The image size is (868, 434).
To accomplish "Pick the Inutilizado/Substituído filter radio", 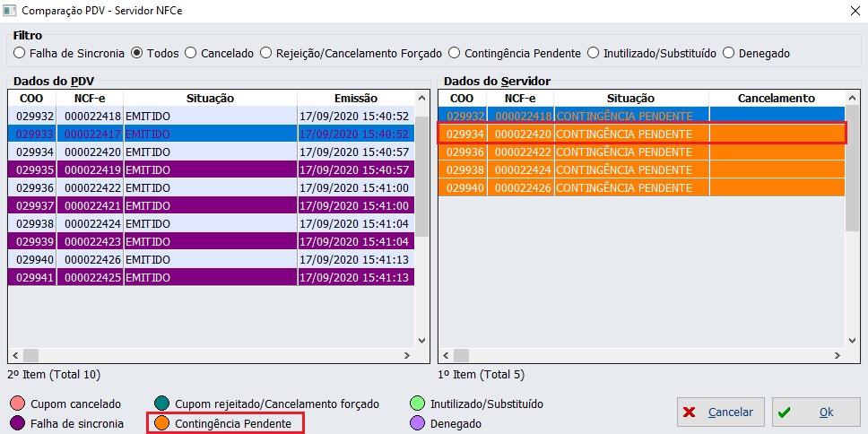I will [x=595, y=53].
